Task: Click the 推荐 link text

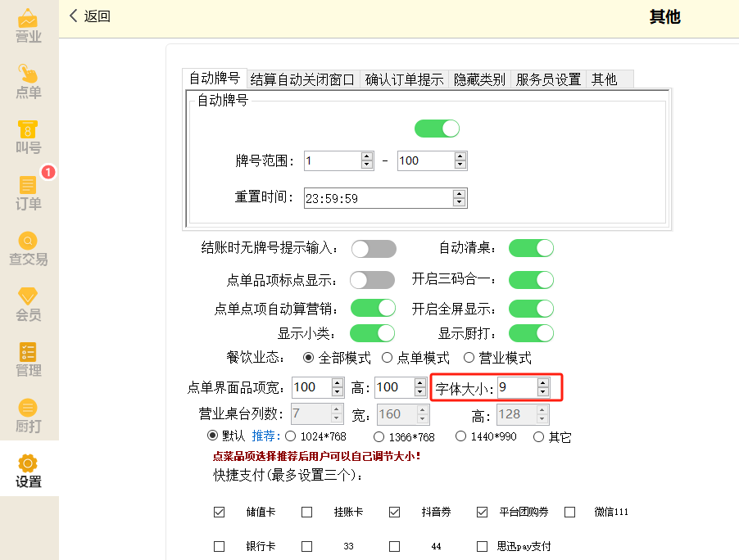Action: click(x=265, y=436)
